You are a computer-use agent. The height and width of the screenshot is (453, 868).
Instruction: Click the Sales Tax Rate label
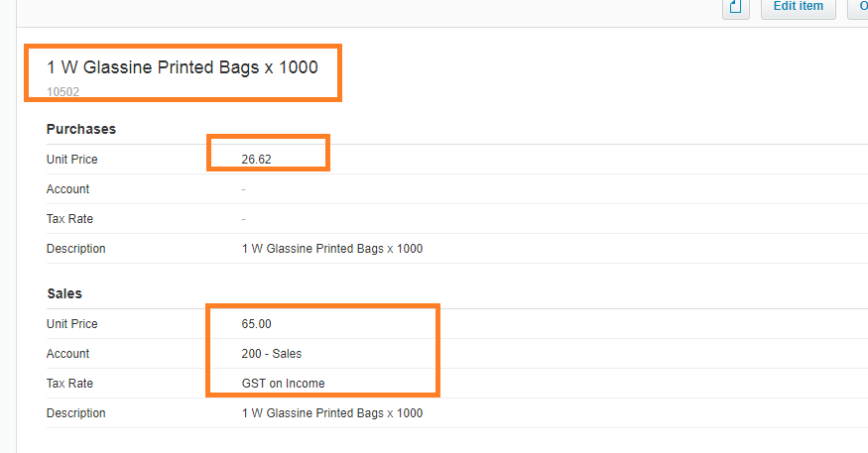(69, 384)
